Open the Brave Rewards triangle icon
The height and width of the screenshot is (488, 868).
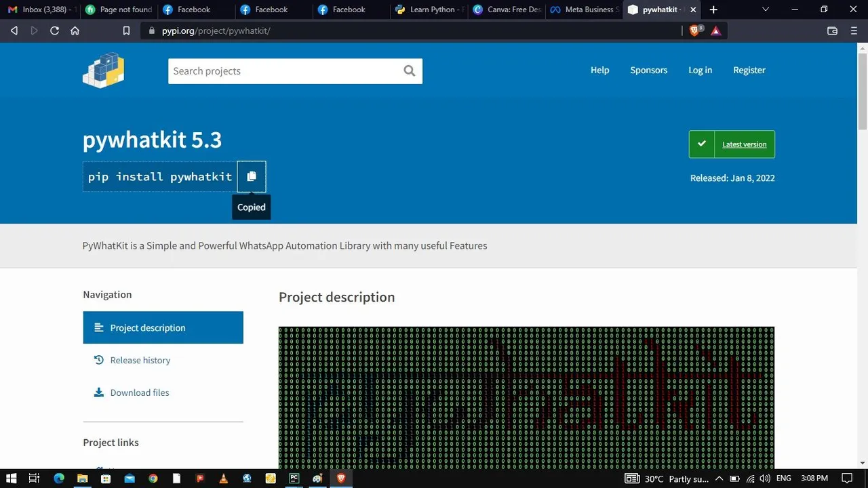pyautogui.click(x=715, y=30)
